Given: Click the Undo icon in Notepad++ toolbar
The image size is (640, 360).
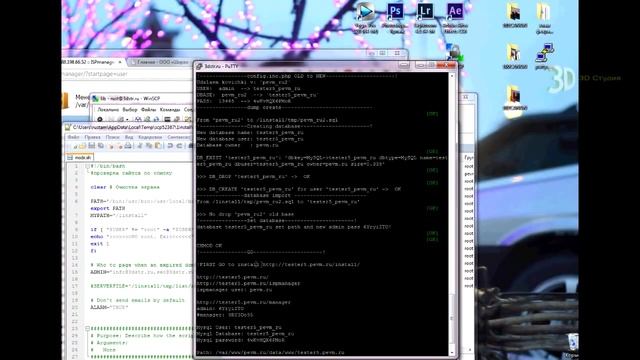Looking at the screenshot, I should 170,146.
